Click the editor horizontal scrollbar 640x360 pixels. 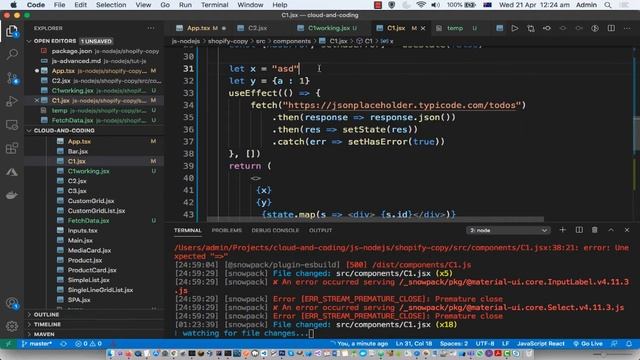376,220
